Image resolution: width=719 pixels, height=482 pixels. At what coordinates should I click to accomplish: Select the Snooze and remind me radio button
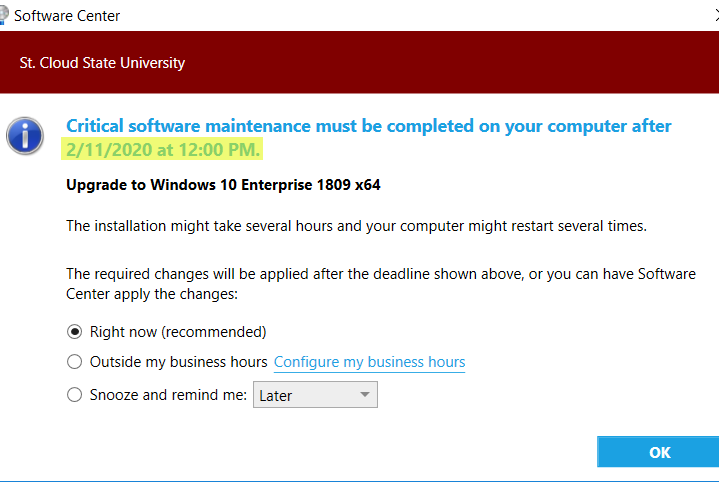pyautogui.click(x=74, y=395)
